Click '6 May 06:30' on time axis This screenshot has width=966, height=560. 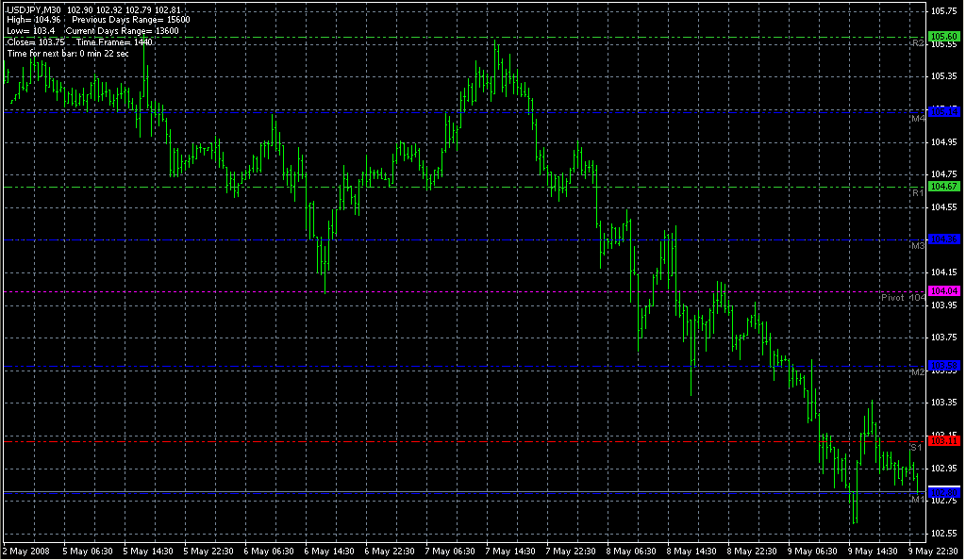click(x=269, y=552)
